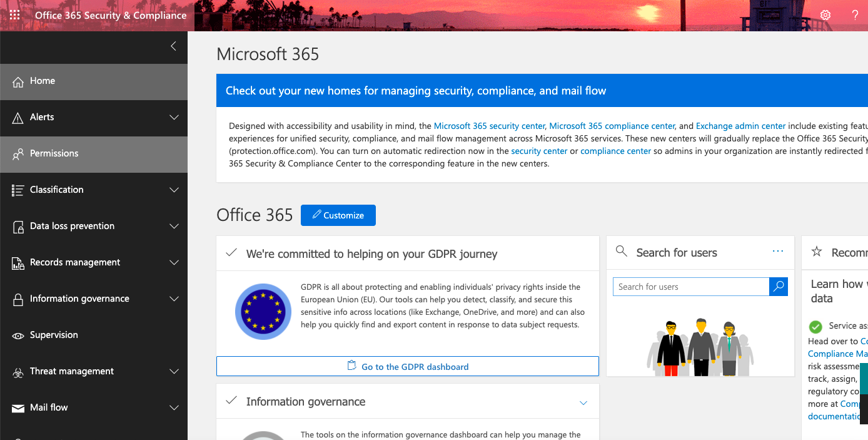868x440 pixels.
Task: Click the Supervision eye icon
Action: tap(18, 335)
